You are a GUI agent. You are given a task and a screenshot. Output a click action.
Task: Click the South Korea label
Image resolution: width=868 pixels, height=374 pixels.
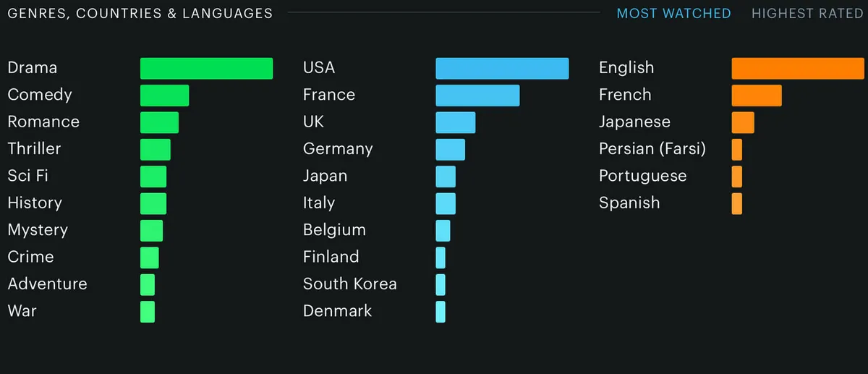[350, 284]
